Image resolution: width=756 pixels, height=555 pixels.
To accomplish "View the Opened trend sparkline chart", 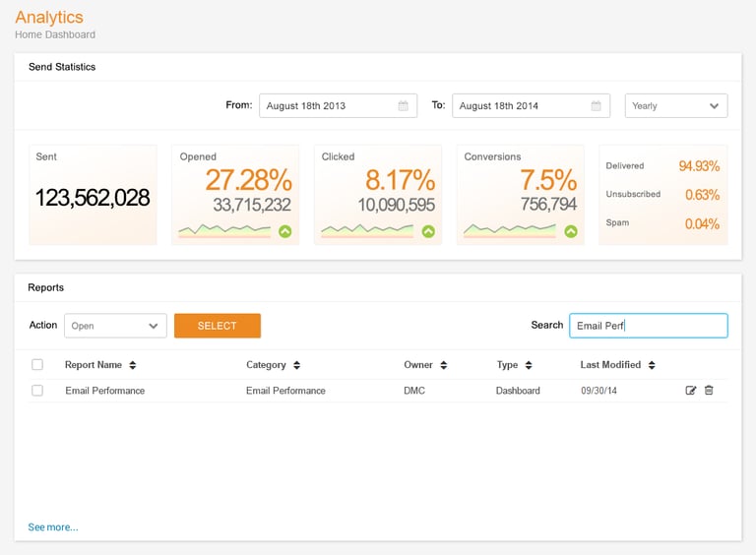I will [x=224, y=231].
